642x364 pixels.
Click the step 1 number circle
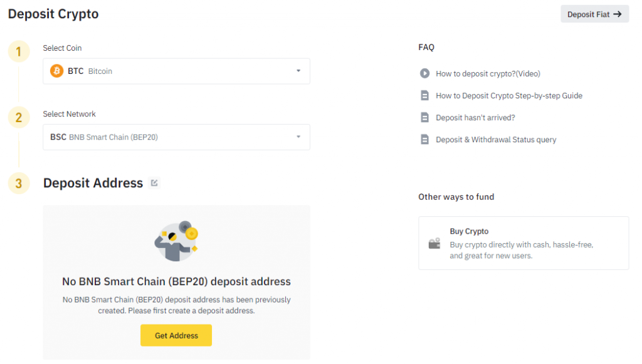click(19, 51)
